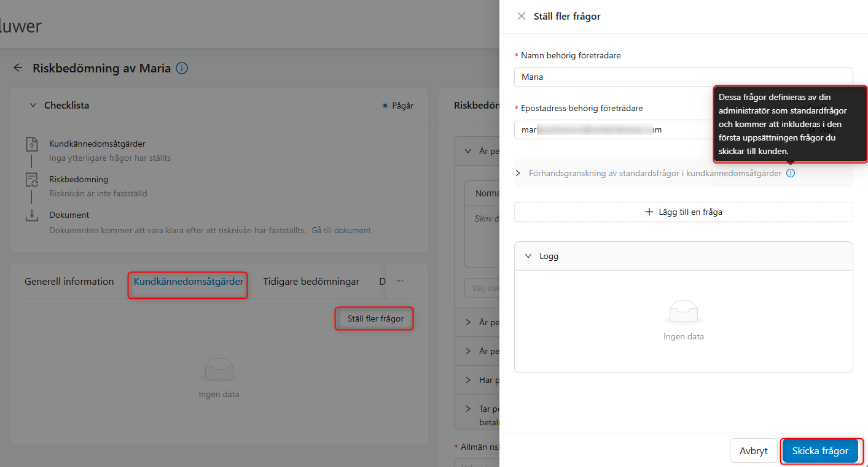Click the Riskbedömning checklist refresh-document icon
Viewport: 868px width, 467px height.
tap(32, 180)
